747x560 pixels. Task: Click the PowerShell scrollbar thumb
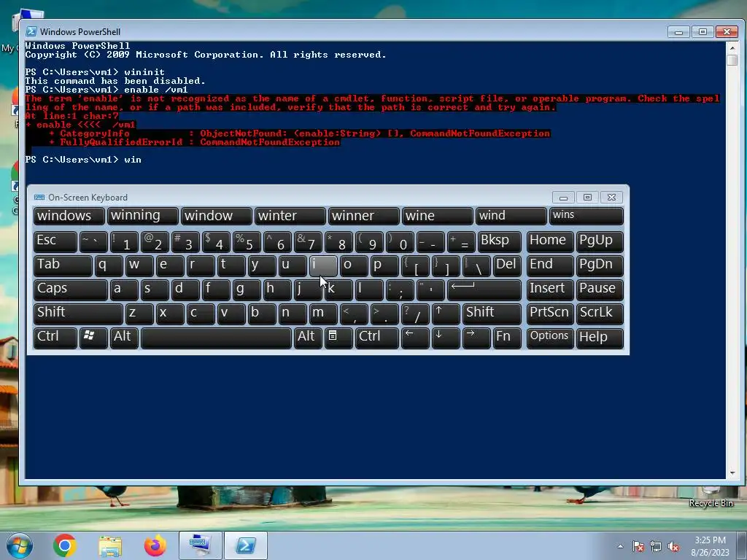coord(732,60)
